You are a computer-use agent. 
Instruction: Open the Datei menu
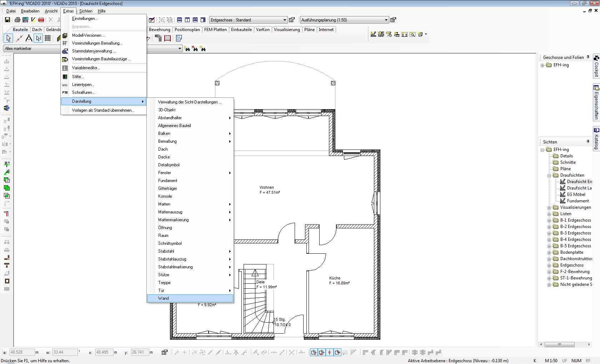[x=11, y=11]
